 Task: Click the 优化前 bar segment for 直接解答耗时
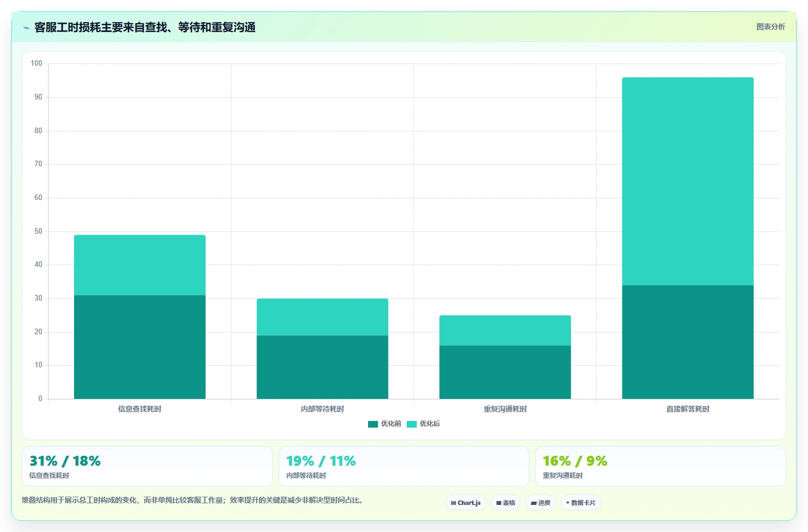point(688,342)
